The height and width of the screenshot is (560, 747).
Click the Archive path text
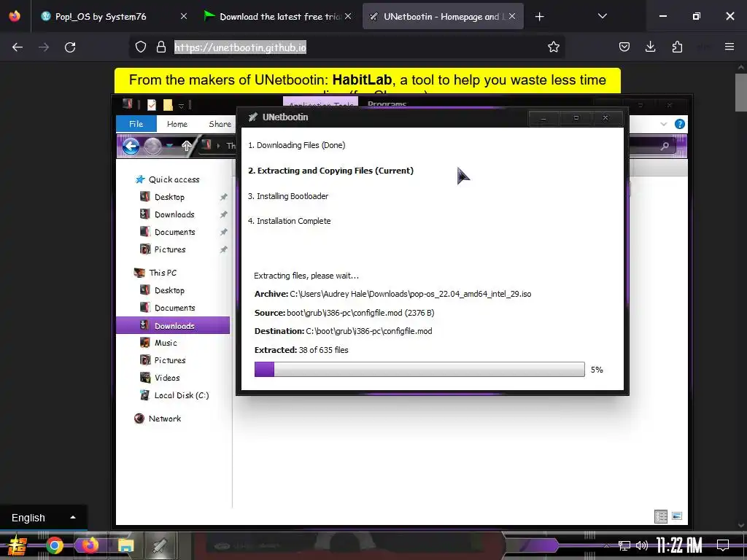[x=392, y=294]
